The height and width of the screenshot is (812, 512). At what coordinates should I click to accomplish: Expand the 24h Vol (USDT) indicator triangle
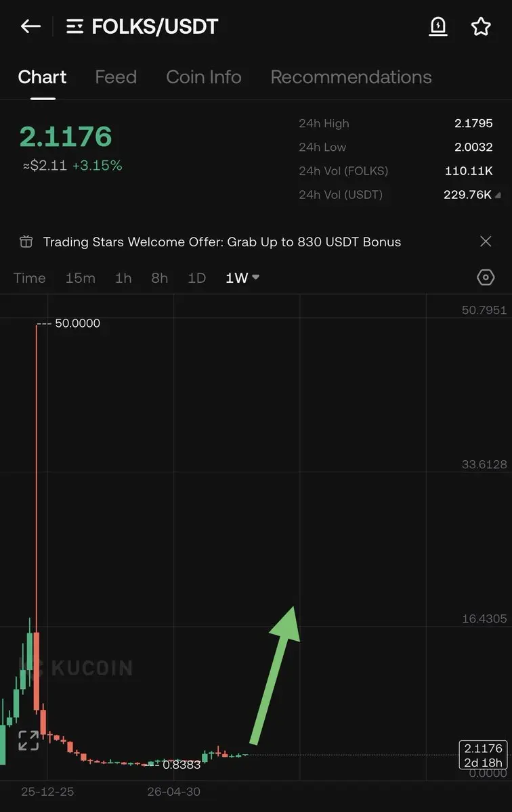coord(496,196)
